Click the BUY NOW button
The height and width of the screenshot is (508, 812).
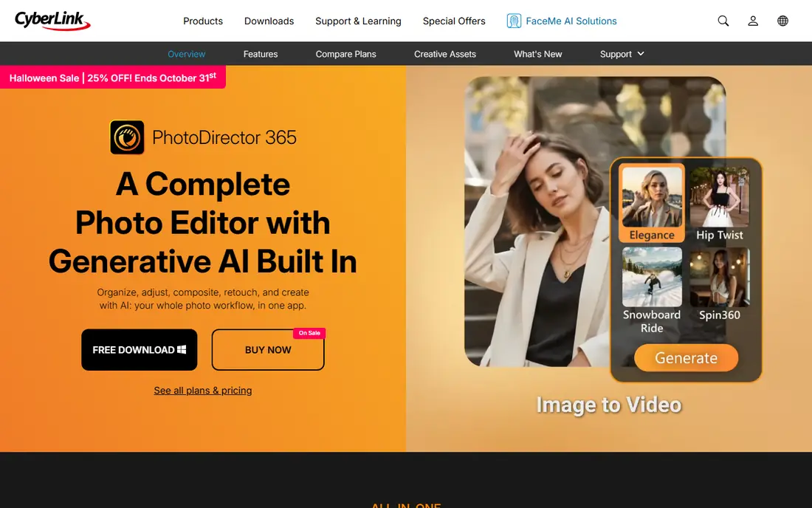(x=268, y=349)
